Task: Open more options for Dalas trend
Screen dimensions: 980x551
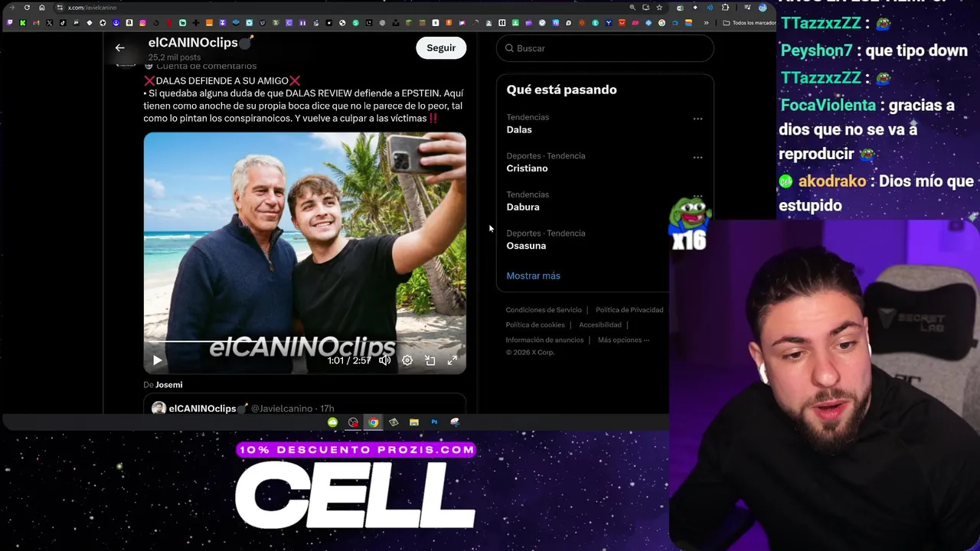Action: point(697,119)
